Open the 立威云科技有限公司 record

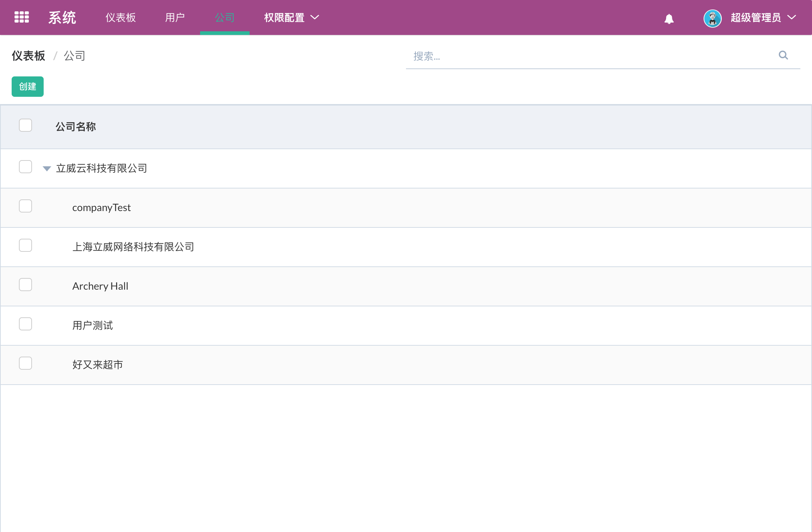(x=101, y=168)
